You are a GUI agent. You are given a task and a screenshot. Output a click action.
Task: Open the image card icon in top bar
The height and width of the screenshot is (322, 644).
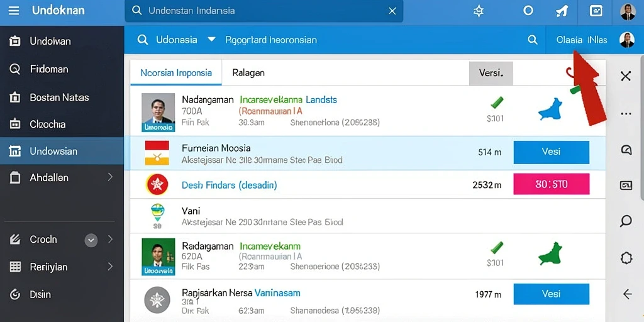coord(596,11)
